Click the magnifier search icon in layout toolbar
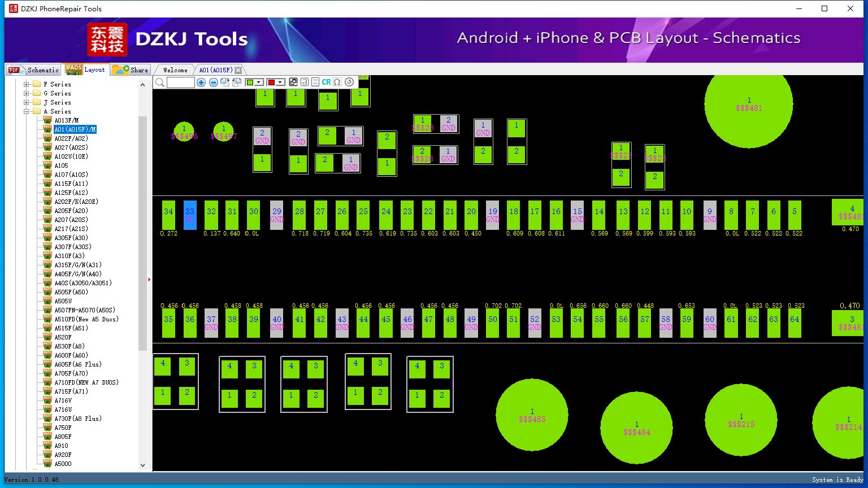 tap(160, 82)
